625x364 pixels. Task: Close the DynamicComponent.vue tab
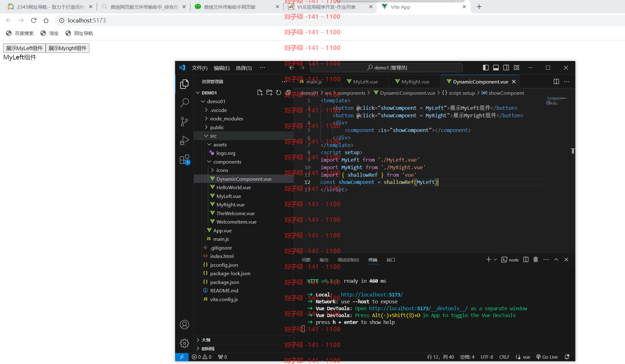pos(514,82)
